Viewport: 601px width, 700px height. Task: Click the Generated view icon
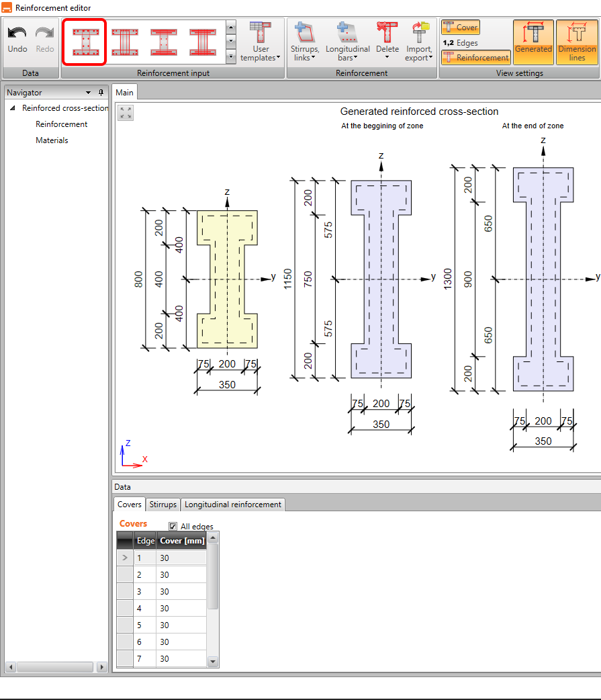point(533,42)
